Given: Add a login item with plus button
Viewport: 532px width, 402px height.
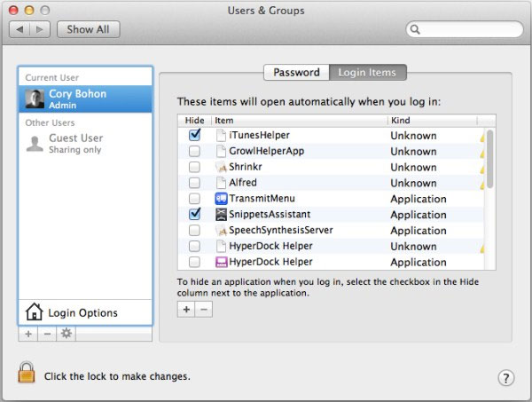Looking at the screenshot, I should [x=186, y=310].
